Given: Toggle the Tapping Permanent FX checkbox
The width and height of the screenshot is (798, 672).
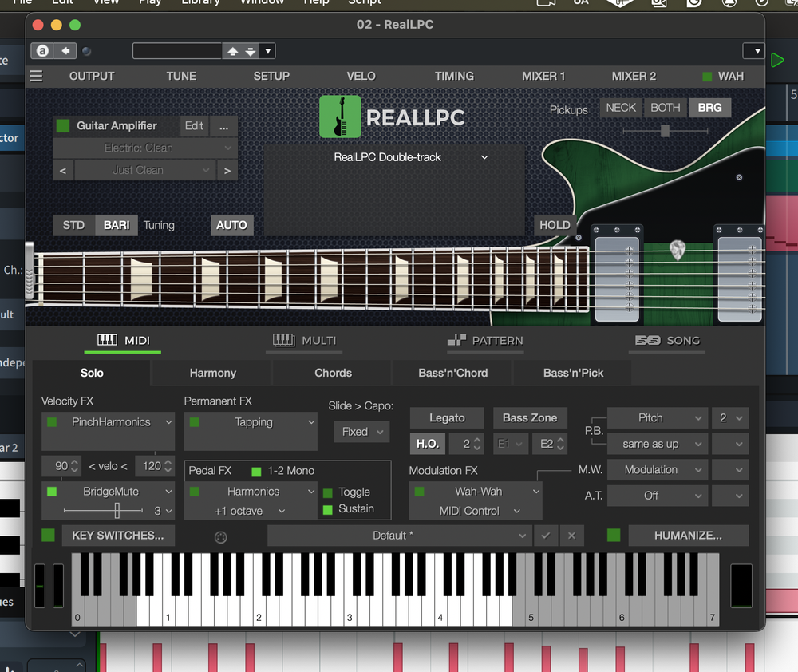Looking at the screenshot, I should coord(195,422).
